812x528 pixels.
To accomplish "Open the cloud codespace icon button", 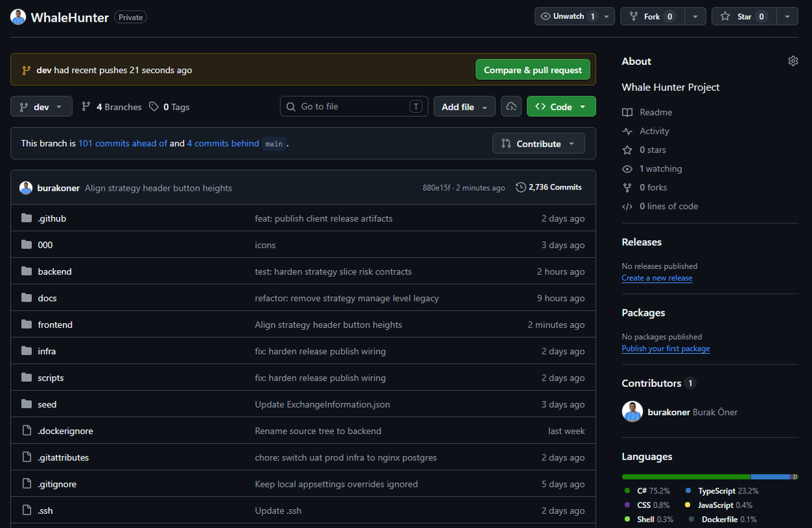I will (x=512, y=107).
